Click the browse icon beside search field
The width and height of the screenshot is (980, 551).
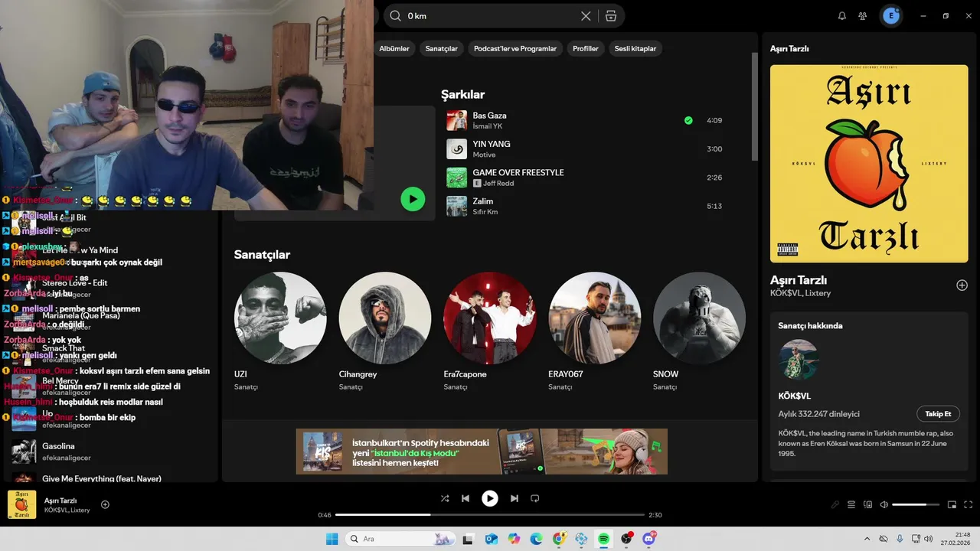pyautogui.click(x=610, y=16)
